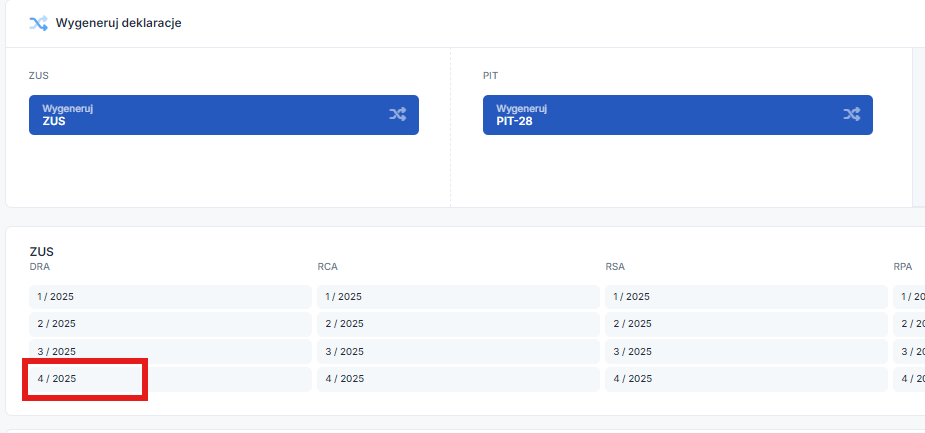The image size is (925, 433).
Task: Open RCA declaration 2 / 2025
Action: (x=458, y=324)
